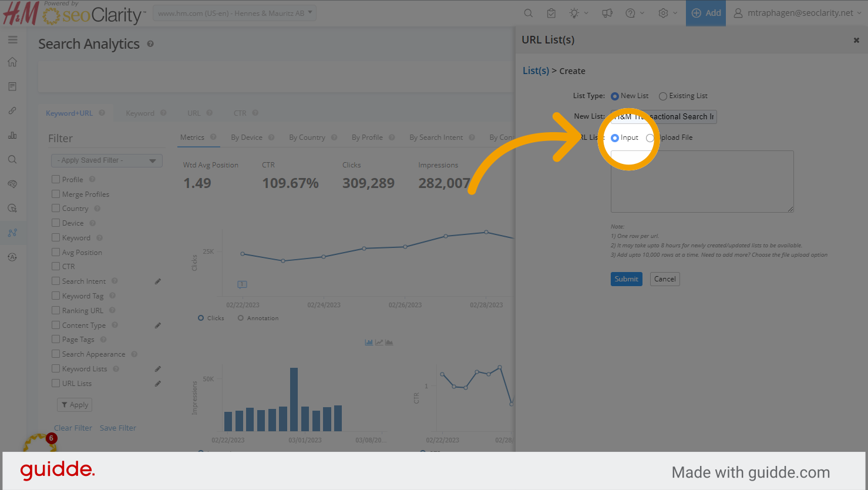The image size is (868, 490).
Task: Open the CTR tab
Action: tap(240, 113)
